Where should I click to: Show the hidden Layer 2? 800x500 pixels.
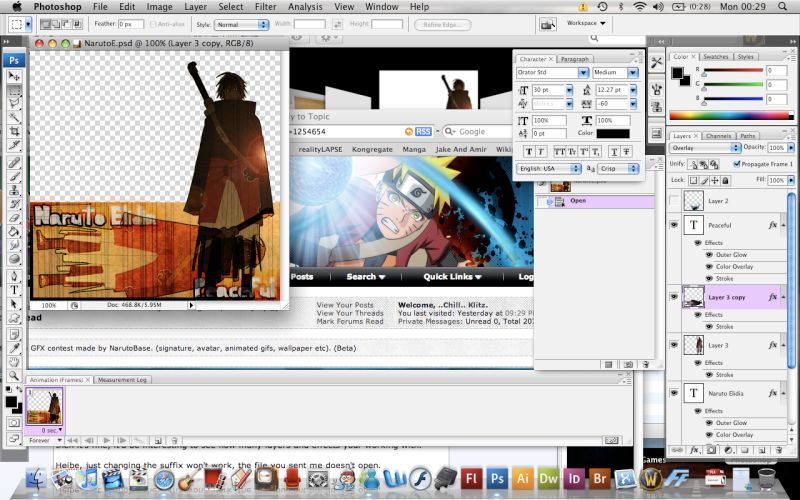674,201
